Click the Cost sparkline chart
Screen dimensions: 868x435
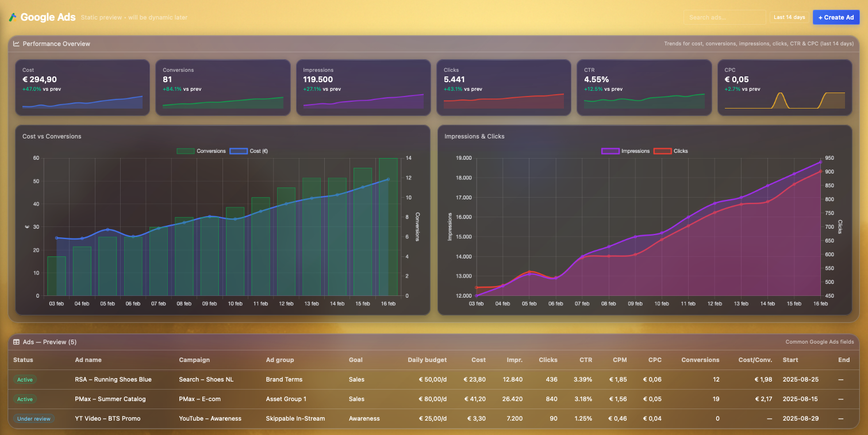click(x=82, y=102)
